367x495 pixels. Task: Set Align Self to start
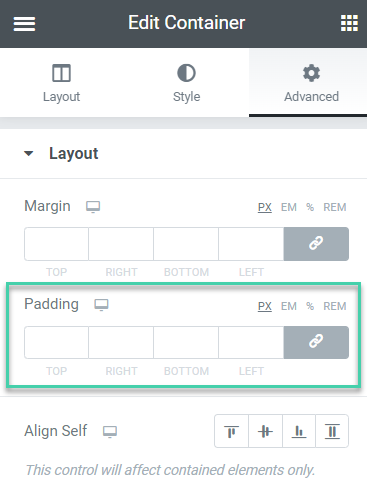232,431
